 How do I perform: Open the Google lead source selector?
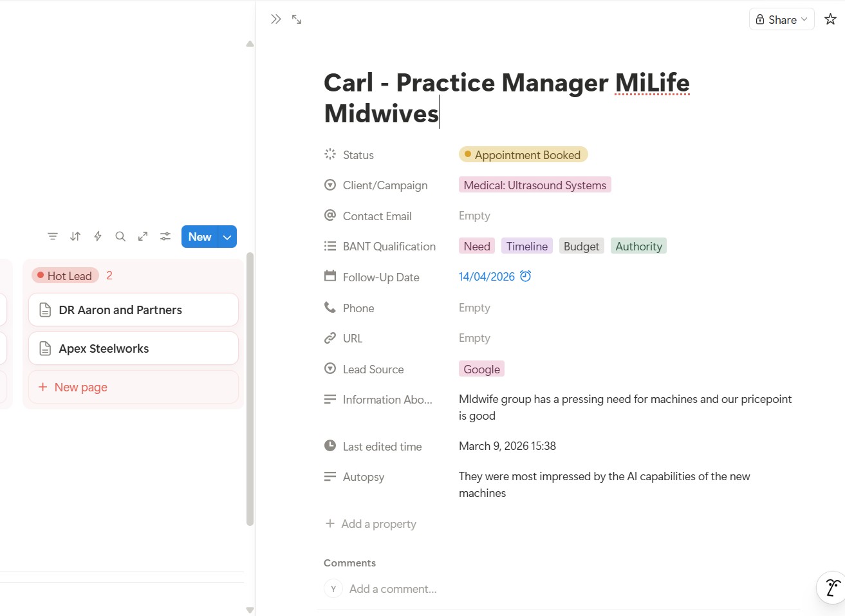pyautogui.click(x=481, y=369)
